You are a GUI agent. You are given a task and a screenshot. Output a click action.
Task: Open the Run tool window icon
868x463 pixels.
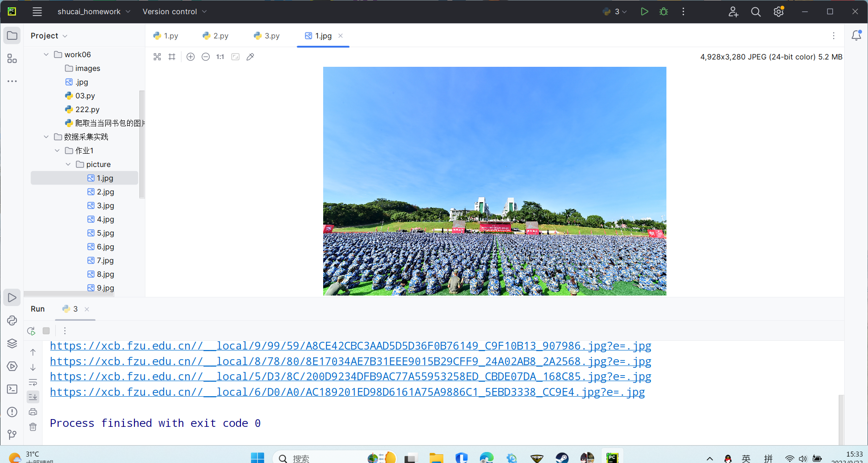(x=12, y=298)
